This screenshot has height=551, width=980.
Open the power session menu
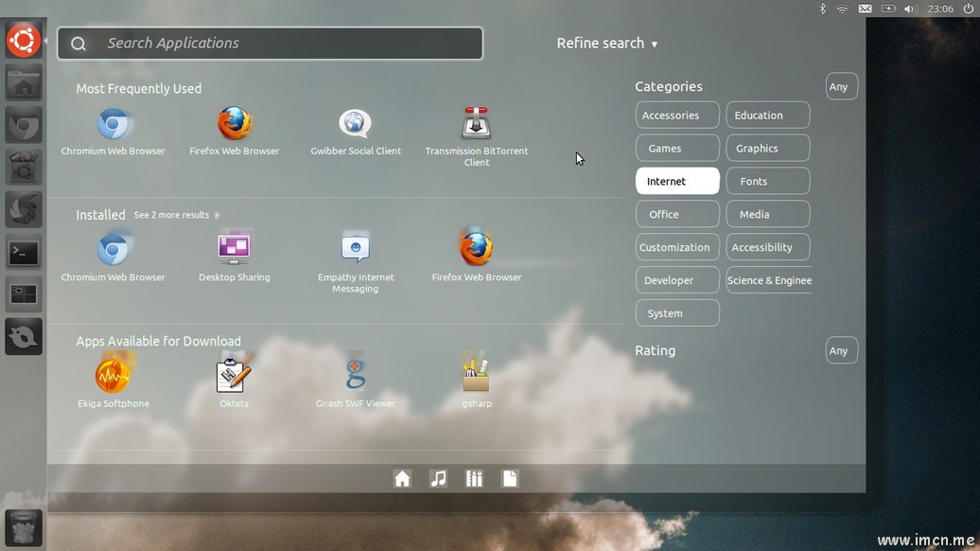(x=968, y=9)
